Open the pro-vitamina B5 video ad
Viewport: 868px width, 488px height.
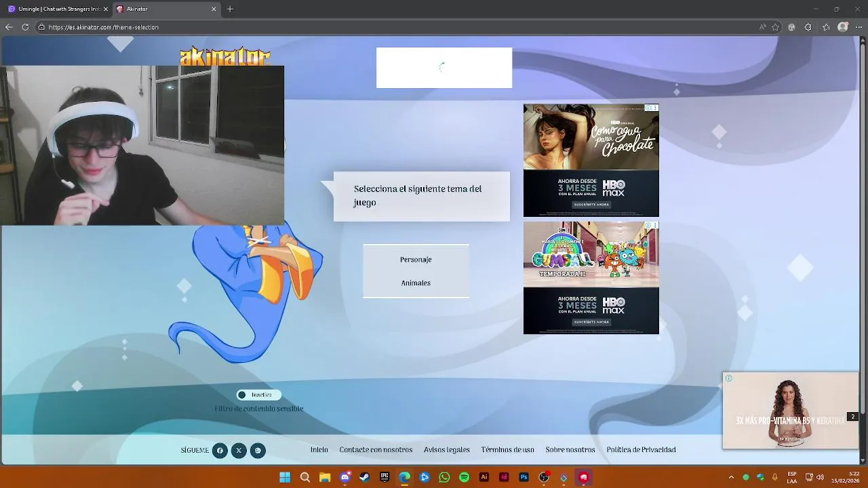pyautogui.click(x=790, y=411)
